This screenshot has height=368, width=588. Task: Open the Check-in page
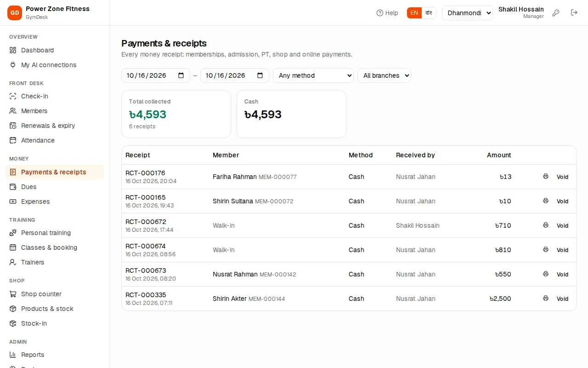(x=55, y=96)
